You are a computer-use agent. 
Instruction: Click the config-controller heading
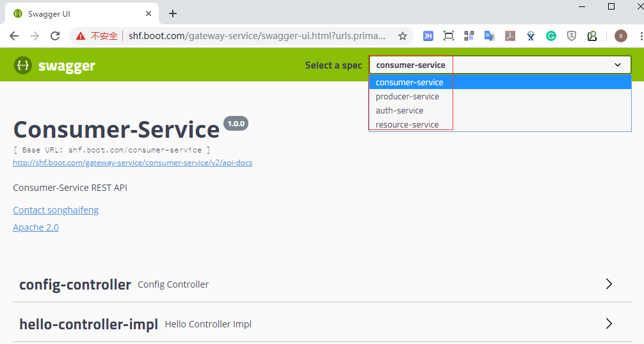(x=75, y=284)
